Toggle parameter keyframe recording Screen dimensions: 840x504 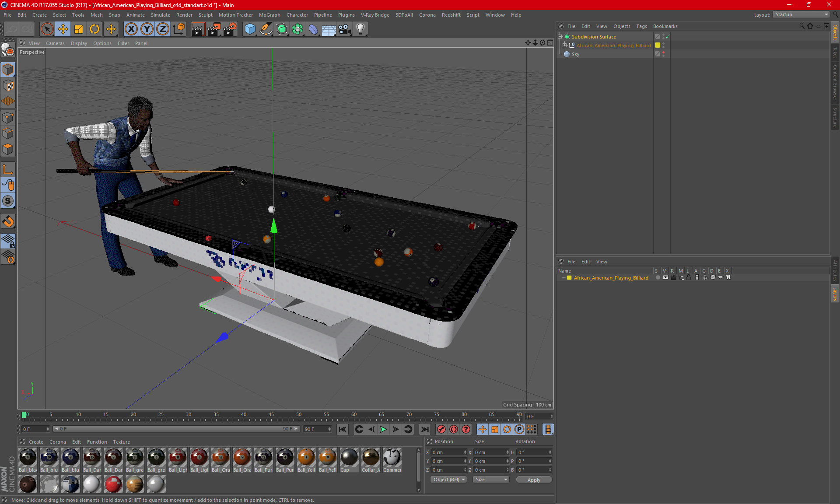pos(519,429)
